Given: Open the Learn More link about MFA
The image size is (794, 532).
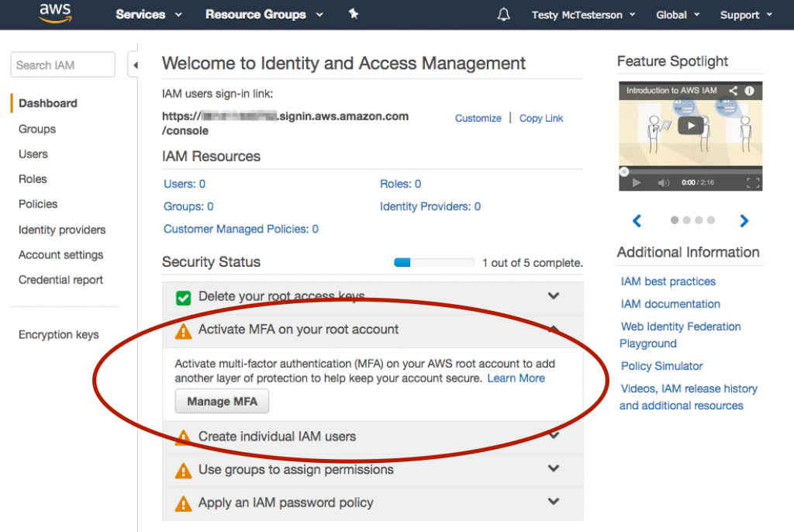Looking at the screenshot, I should pos(516,378).
